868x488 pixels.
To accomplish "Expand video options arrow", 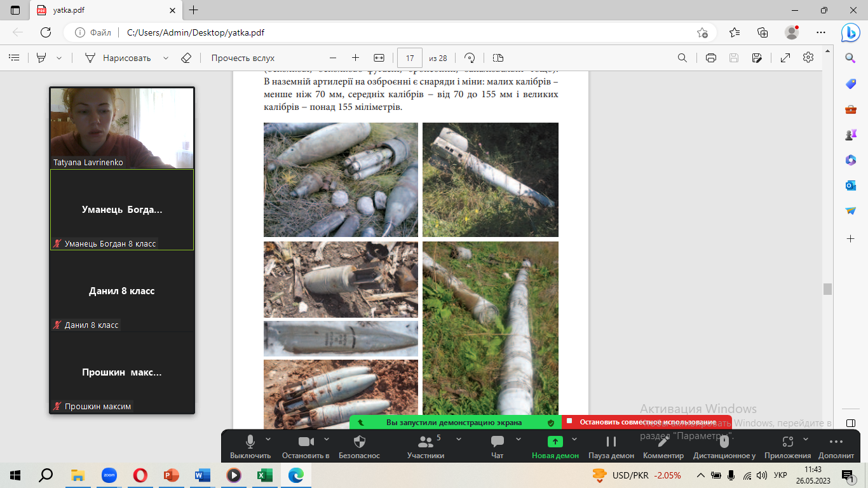I will point(326,439).
